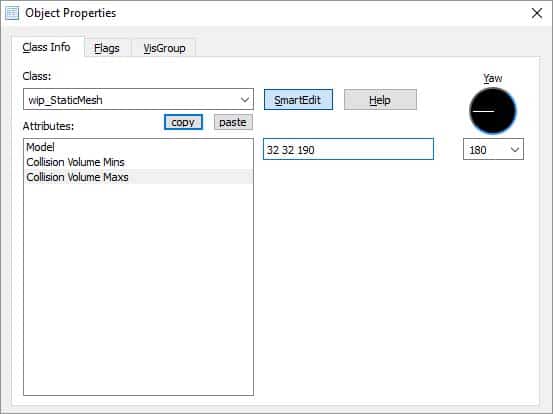Click the empty area of the attributes list

[x=138, y=289]
